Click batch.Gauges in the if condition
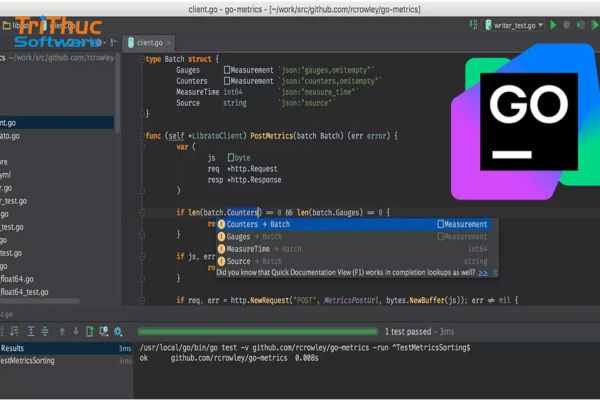This screenshot has width=600, height=400. point(336,213)
